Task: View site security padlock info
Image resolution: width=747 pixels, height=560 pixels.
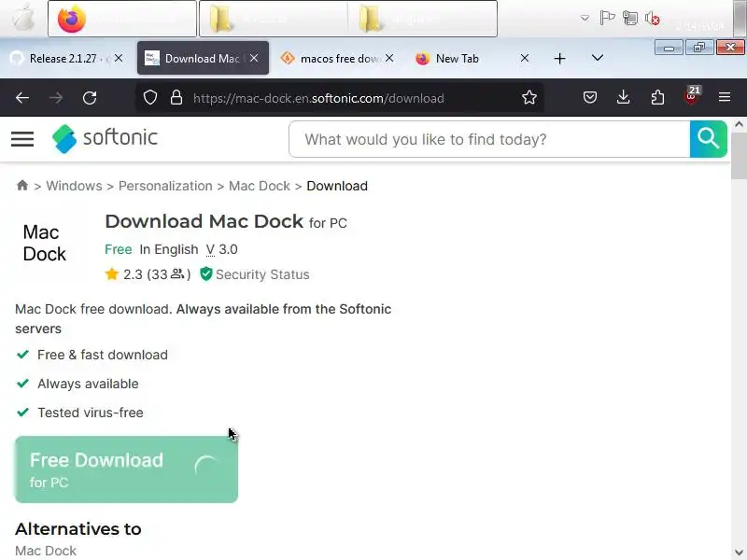Action: [176, 98]
